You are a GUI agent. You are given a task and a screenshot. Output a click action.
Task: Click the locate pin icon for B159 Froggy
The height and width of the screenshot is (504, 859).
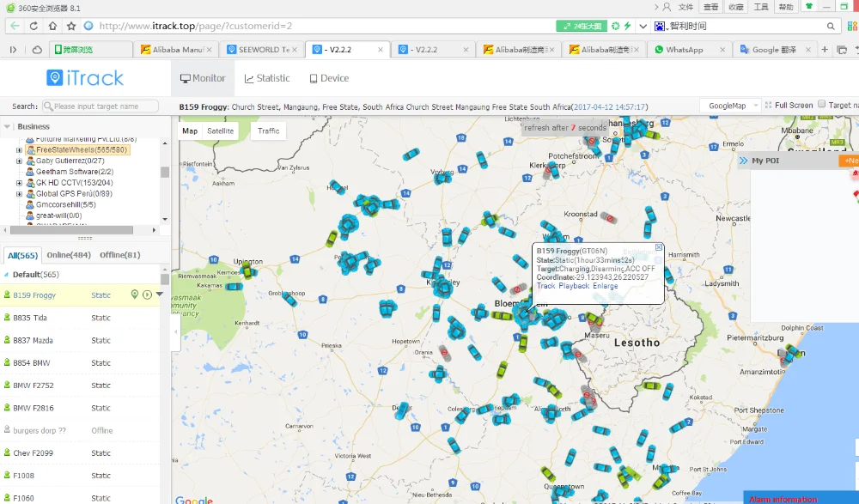135,295
